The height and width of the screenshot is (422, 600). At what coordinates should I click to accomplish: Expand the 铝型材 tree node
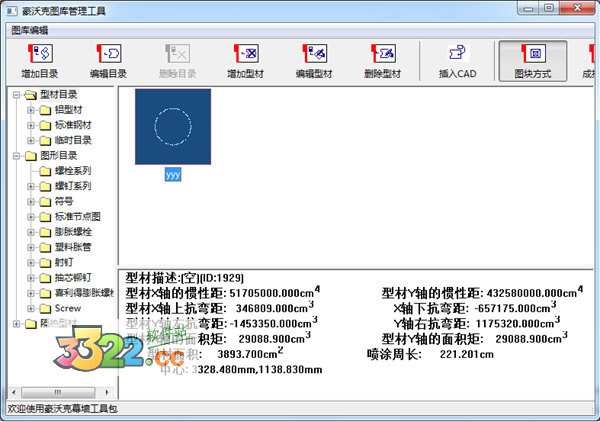[x=31, y=110]
